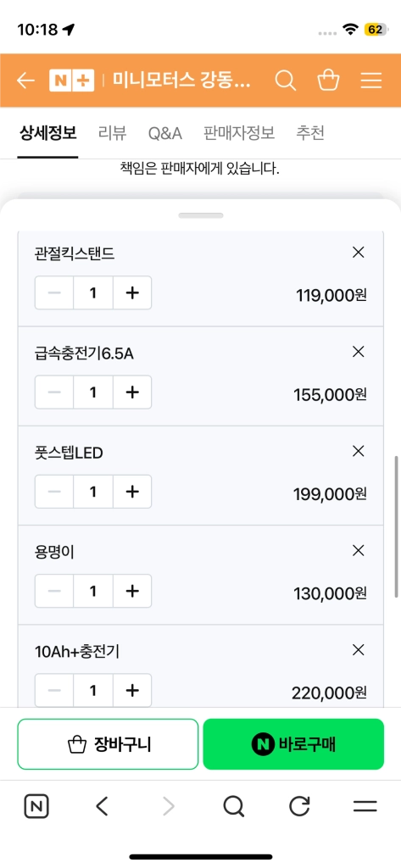
Task: Decrease quantity of 급속충전기6.5A
Action: click(x=54, y=392)
